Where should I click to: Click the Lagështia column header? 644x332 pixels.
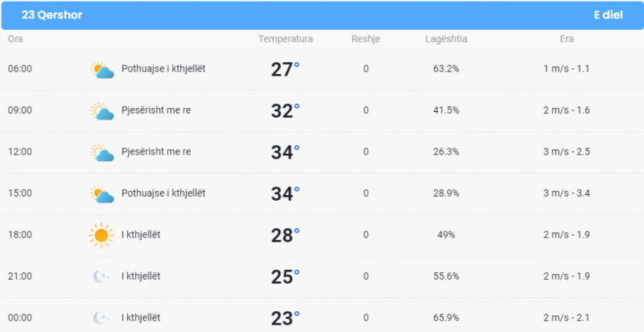[446, 39]
